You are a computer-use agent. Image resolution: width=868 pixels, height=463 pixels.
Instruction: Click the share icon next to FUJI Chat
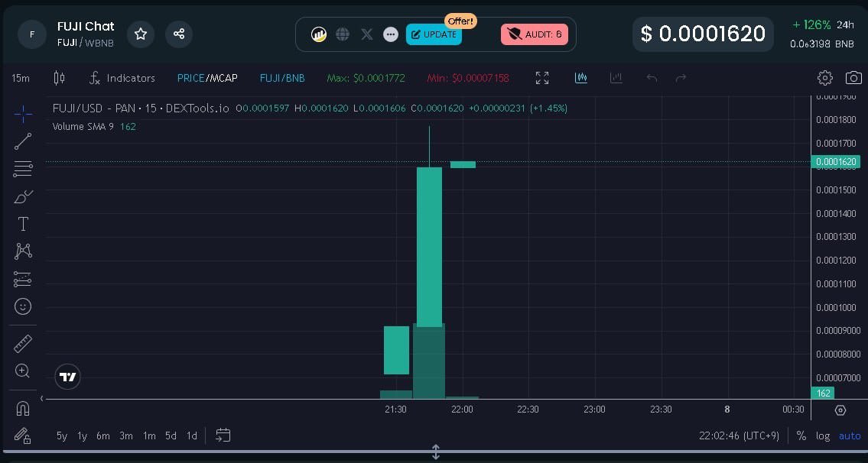(x=179, y=34)
